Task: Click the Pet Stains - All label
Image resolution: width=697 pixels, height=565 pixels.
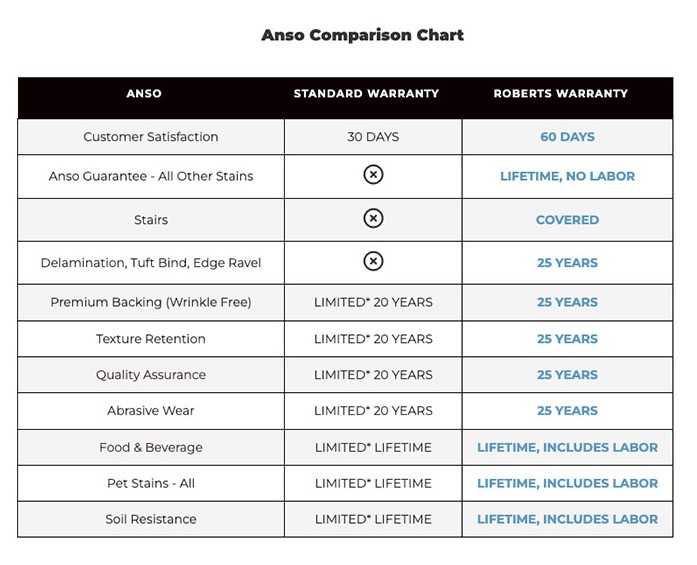Action: [x=151, y=483]
